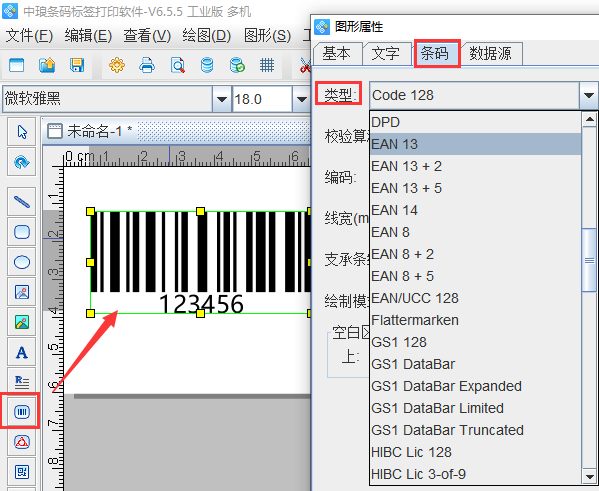Open the 查看(V) menu
The width and height of the screenshot is (599, 491).
(147, 36)
